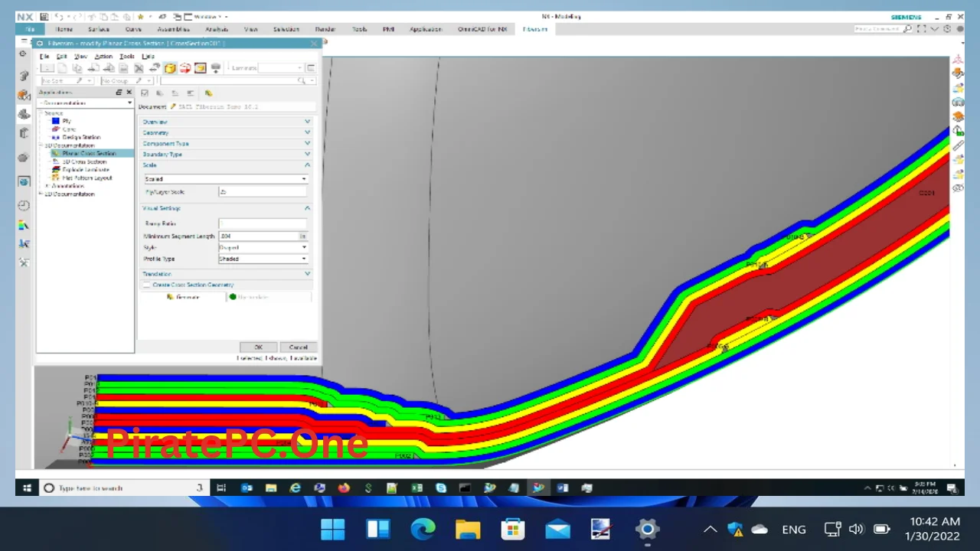Collapse the Visual Settings section

[x=227, y=208]
